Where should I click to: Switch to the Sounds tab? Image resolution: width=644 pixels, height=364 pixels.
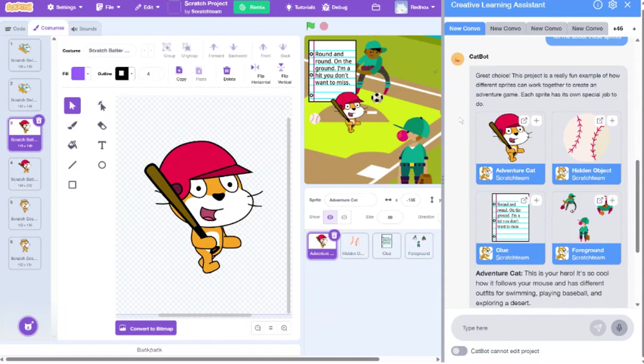[x=84, y=29]
